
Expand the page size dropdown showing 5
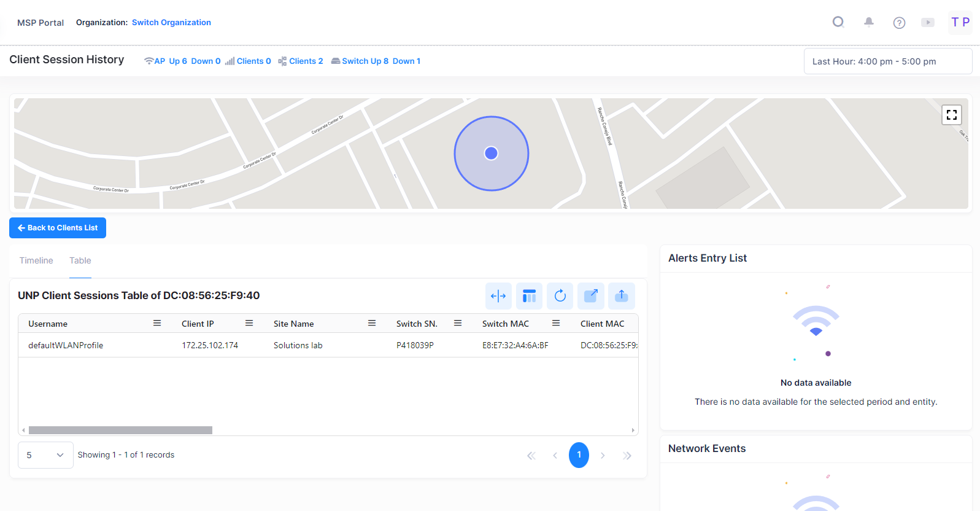click(45, 455)
